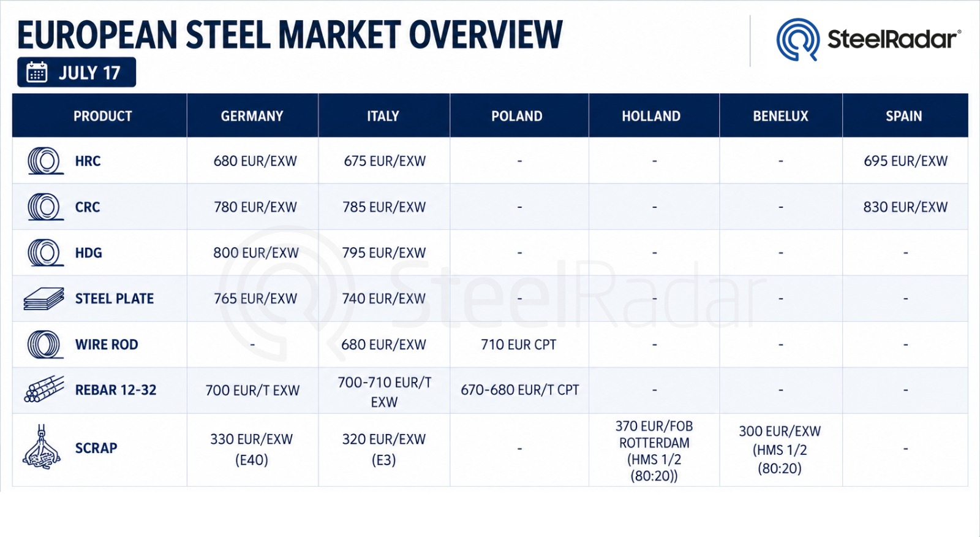
Task: Click the SteelRadar logo
Action: [868, 39]
